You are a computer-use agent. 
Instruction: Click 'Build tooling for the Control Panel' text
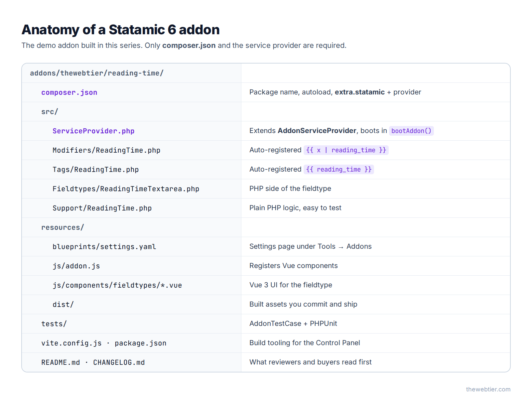(x=305, y=343)
